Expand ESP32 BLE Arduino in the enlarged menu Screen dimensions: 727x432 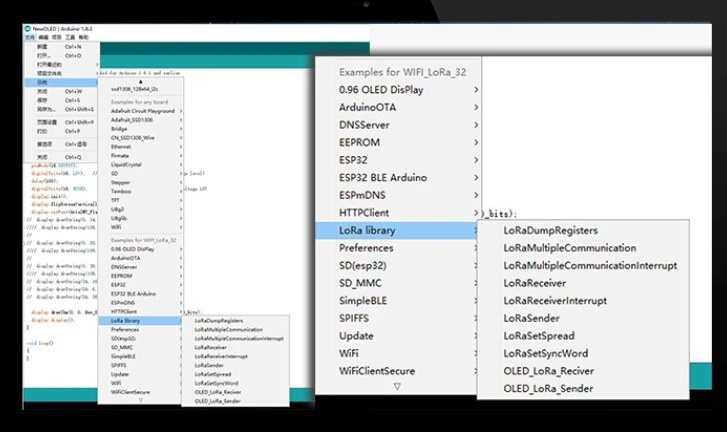tap(383, 177)
